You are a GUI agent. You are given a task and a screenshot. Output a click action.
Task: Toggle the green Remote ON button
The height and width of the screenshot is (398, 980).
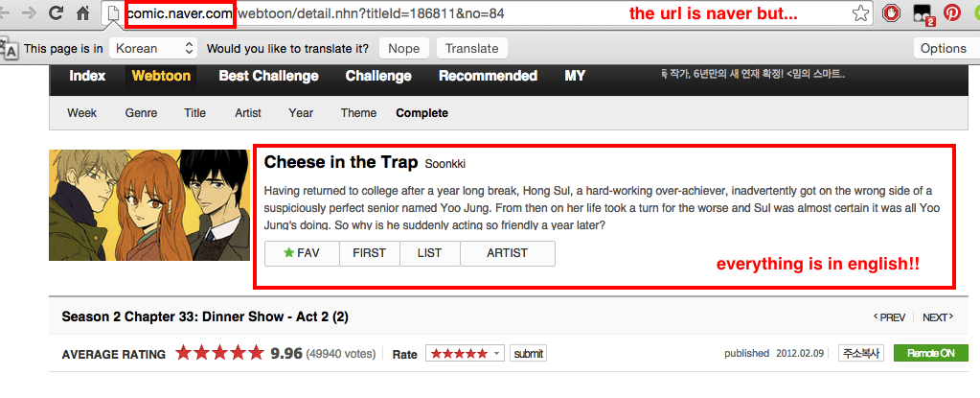(x=930, y=353)
